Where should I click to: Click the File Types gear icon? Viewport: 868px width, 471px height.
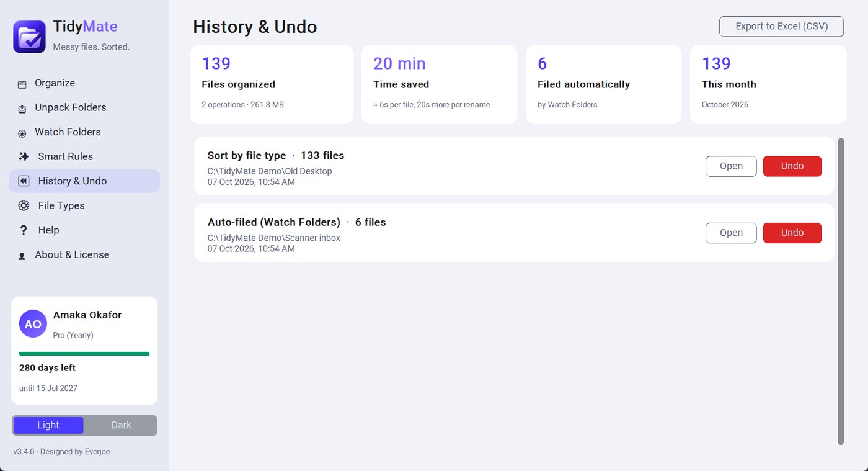click(x=24, y=205)
